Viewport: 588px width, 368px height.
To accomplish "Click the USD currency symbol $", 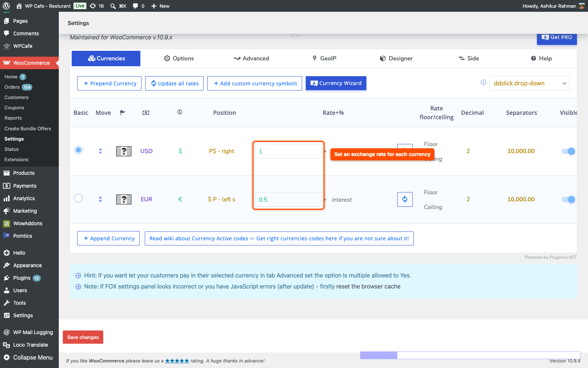I will coord(180,151).
